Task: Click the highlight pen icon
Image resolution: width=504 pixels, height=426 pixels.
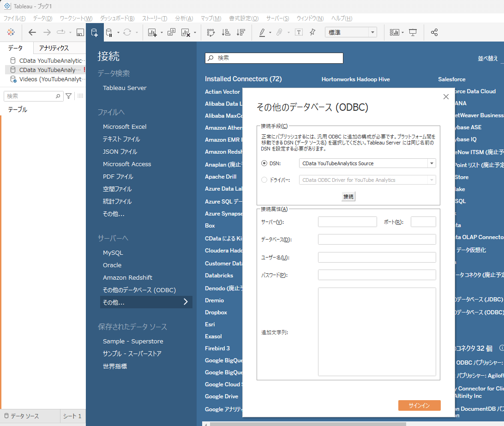Action: tap(262, 32)
